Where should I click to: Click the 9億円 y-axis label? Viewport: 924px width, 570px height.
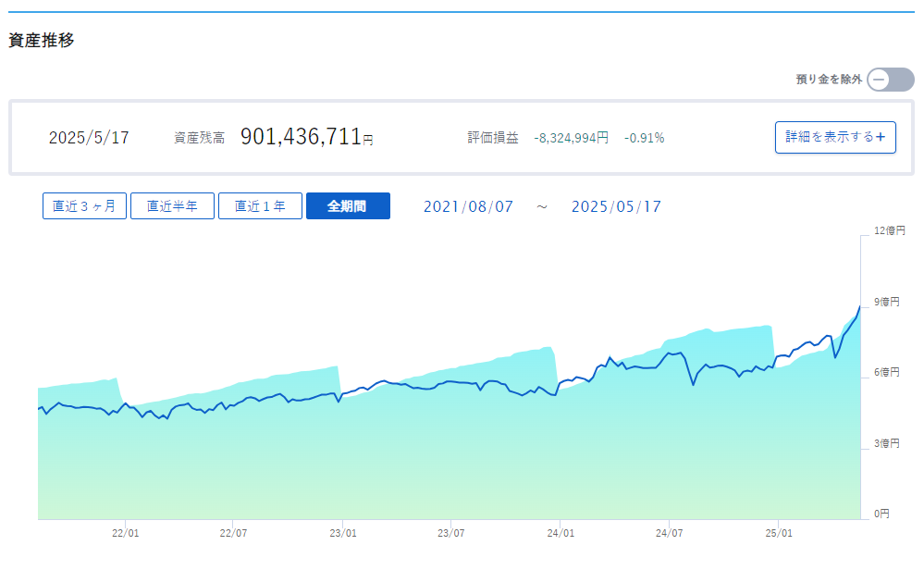click(886, 302)
